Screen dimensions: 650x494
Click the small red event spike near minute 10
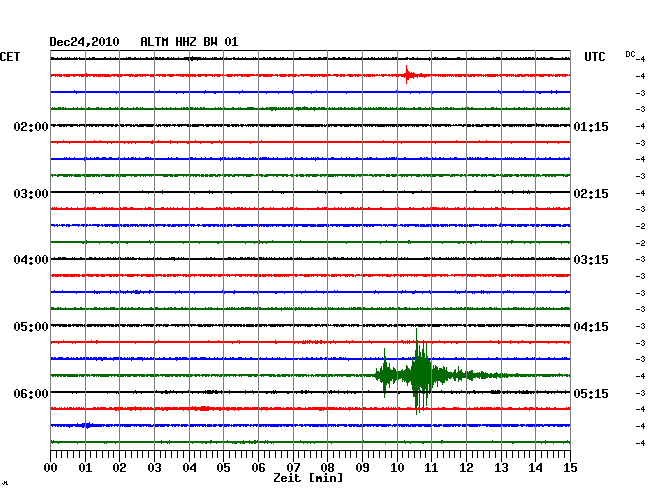coord(408,75)
